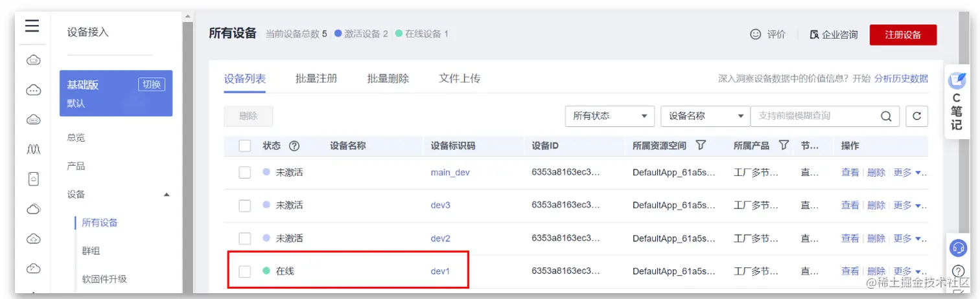The image size is (980, 299).
Task: Click the 激活设备 2 counter
Action: pyautogui.click(x=361, y=34)
